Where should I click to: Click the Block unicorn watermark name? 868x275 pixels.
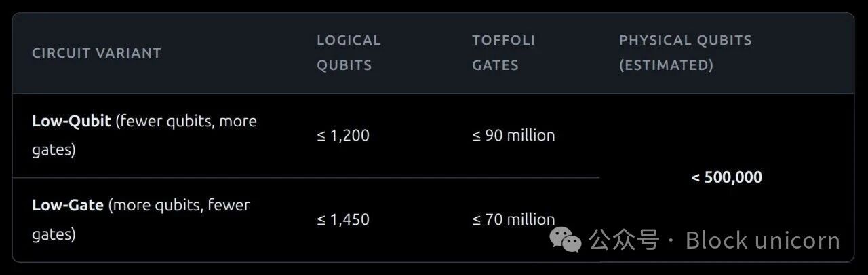tap(763, 240)
